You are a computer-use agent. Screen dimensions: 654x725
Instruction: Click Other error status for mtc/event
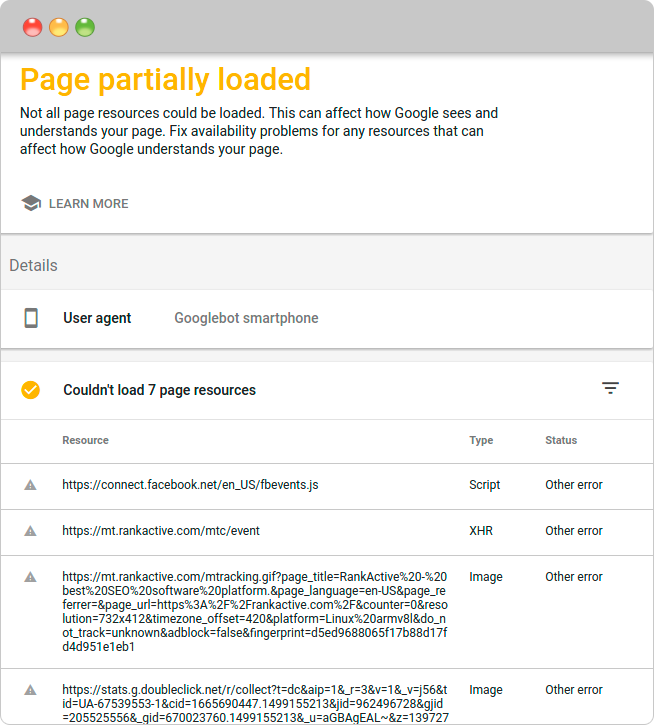574,531
